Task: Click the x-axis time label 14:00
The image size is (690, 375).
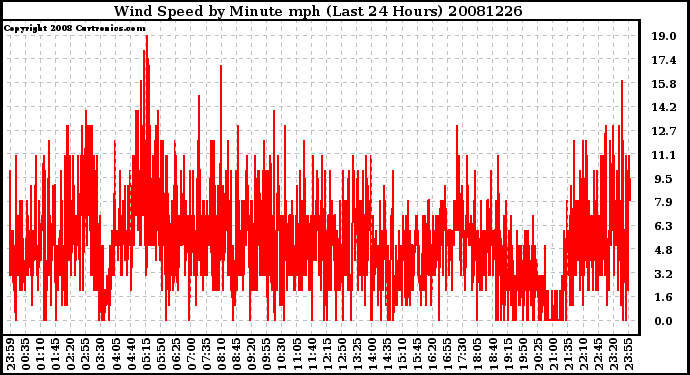Action: pos(372,355)
